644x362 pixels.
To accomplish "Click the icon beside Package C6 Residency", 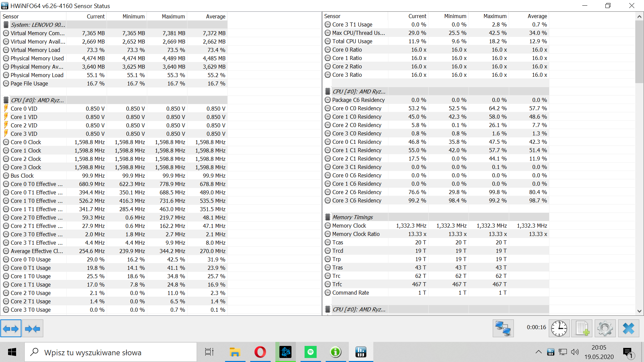I will pyautogui.click(x=328, y=100).
